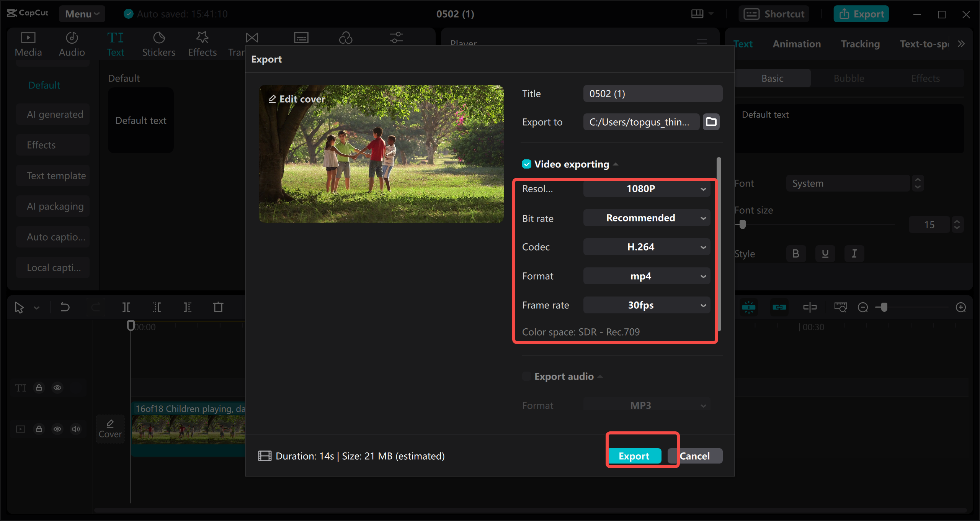The width and height of the screenshot is (980, 521).
Task: Toggle bold style for the text
Action: 796,253
